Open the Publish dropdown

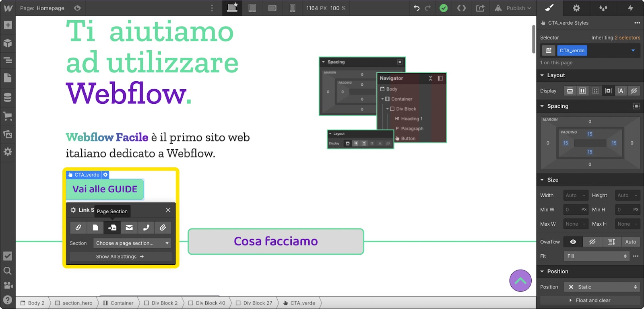pyautogui.click(x=513, y=8)
